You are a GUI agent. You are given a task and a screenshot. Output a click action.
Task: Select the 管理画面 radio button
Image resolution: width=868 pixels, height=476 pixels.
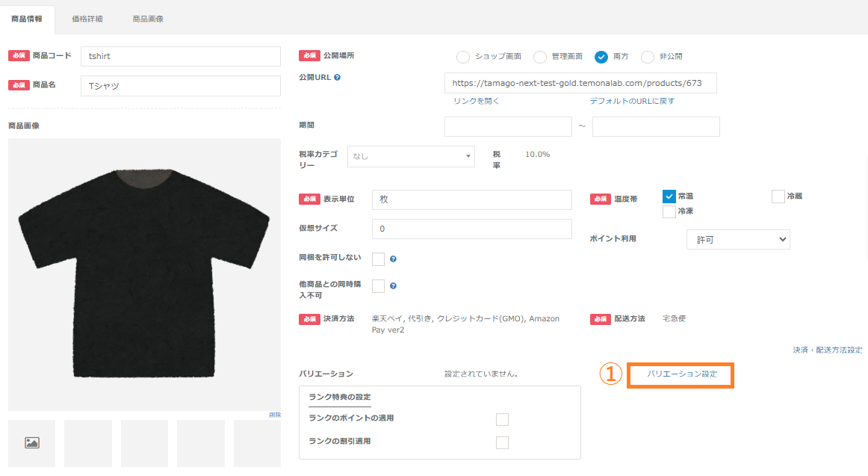(x=540, y=57)
